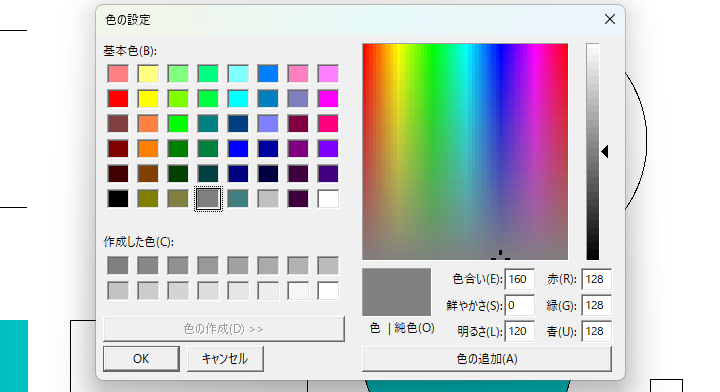Select the bright green swatch in the third row

pos(178,124)
